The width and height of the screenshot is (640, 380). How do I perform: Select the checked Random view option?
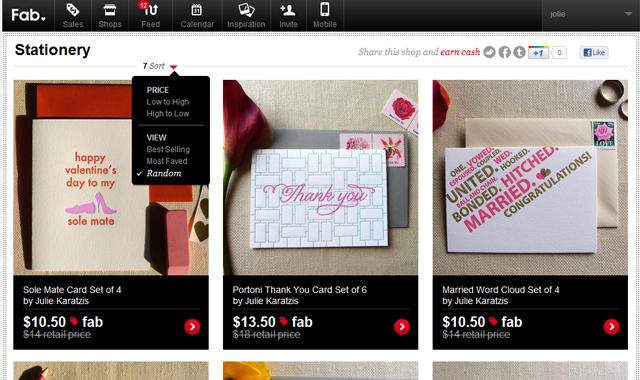(164, 173)
